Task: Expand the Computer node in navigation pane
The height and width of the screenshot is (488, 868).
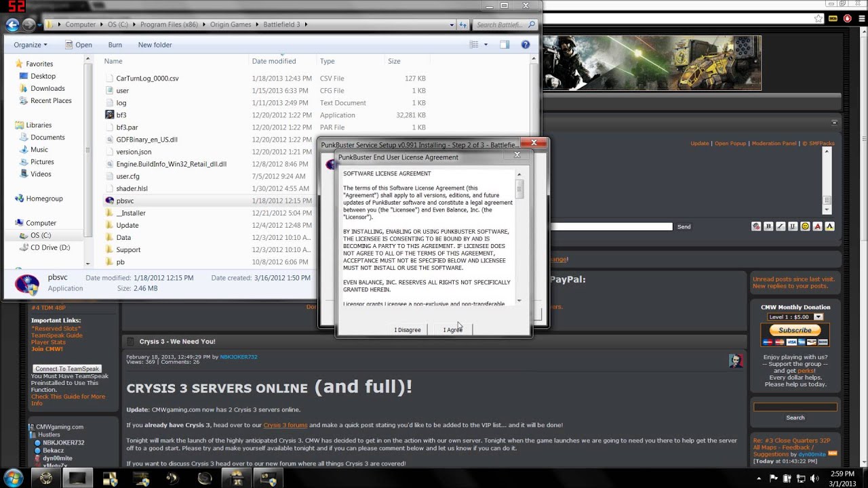Action: point(41,223)
